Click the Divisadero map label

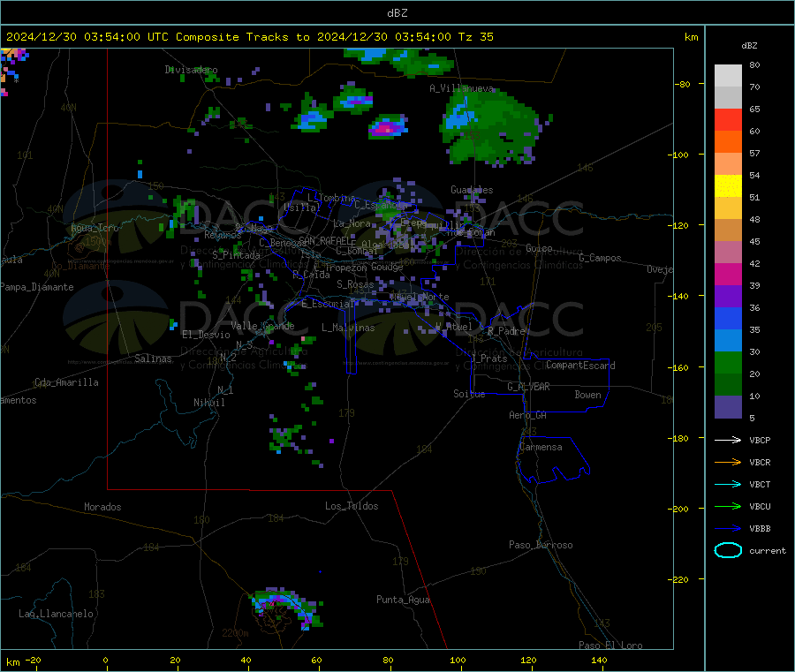coord(191,70)
